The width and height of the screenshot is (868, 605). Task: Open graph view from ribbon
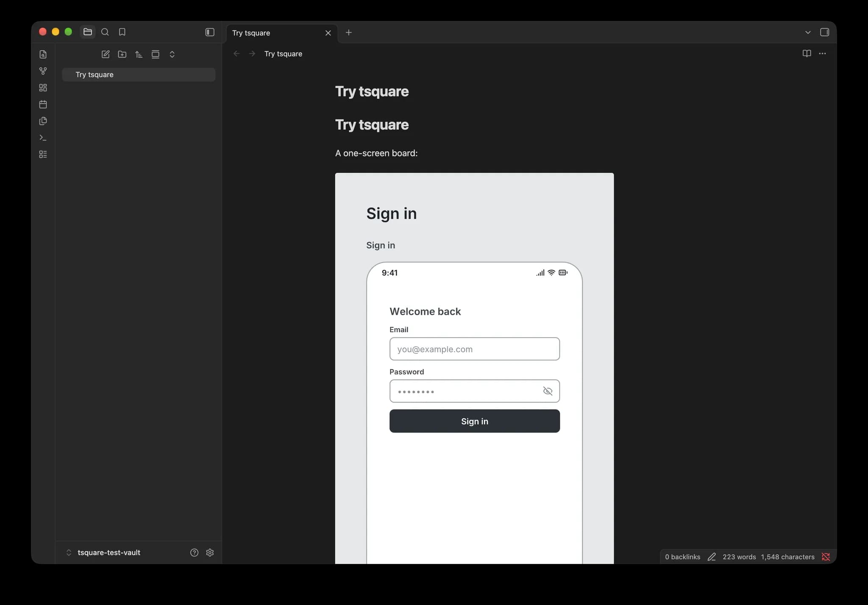coord(43,71)
